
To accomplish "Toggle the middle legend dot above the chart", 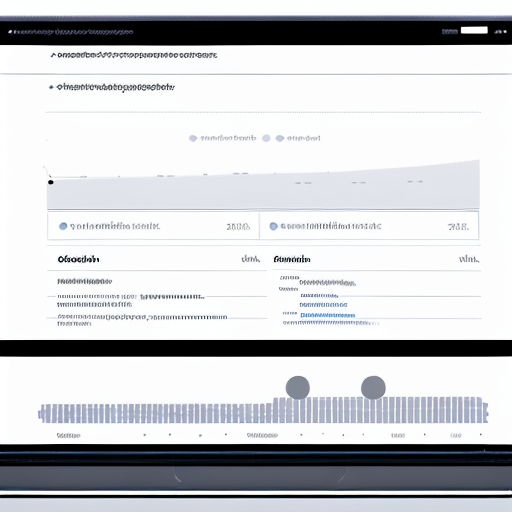I will pyautogui.click(x=266, y=138).
